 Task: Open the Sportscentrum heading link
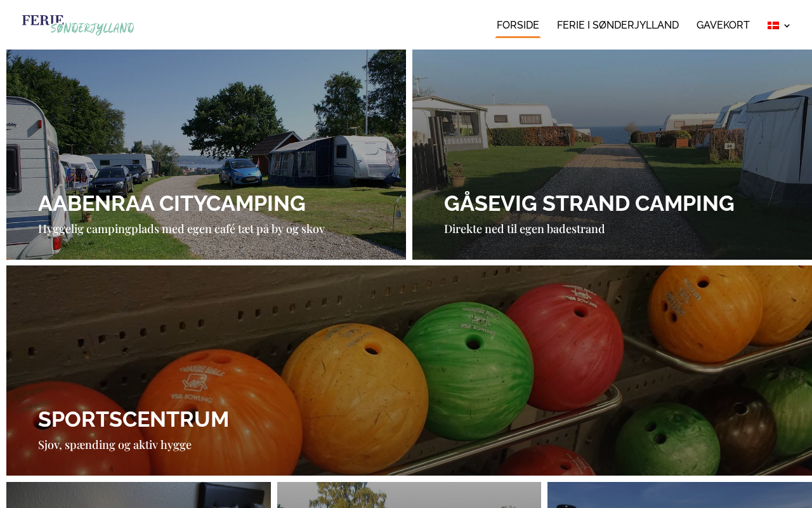[x=133, y=419]
